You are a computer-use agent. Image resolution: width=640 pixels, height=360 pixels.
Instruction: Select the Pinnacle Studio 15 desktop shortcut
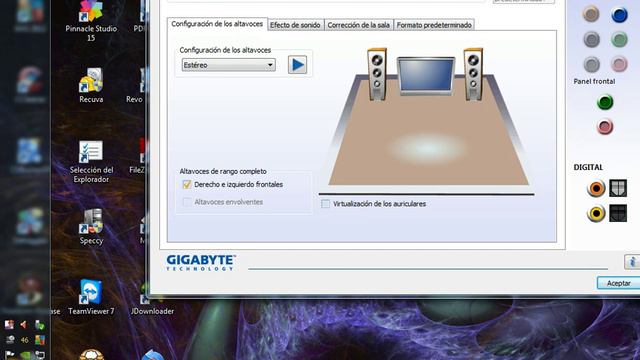(91, 21)
